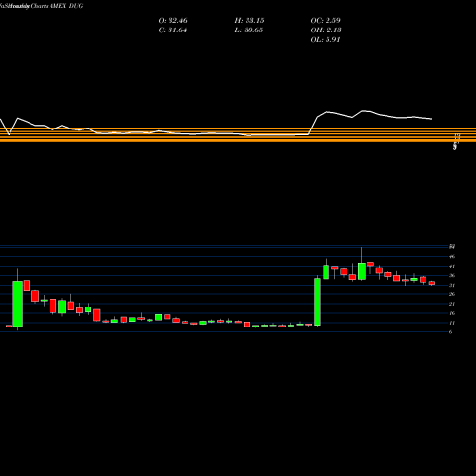Click the price axis label 26
Viewport: 476px width, 476px height.
452,294
